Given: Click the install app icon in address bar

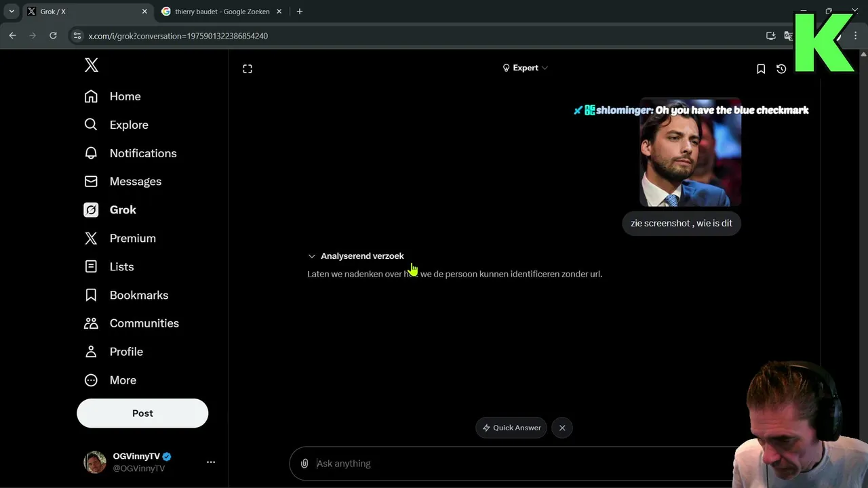Looking at the screenshot, I should pyautogui.click(x=770, y=35).
